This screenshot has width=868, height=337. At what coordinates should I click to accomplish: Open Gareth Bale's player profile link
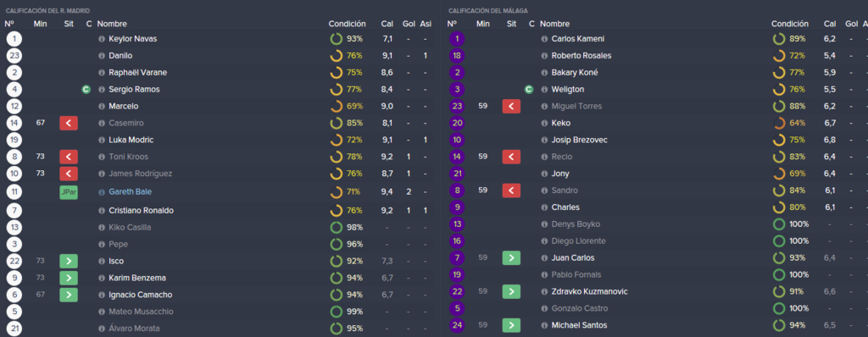point(130,192)
